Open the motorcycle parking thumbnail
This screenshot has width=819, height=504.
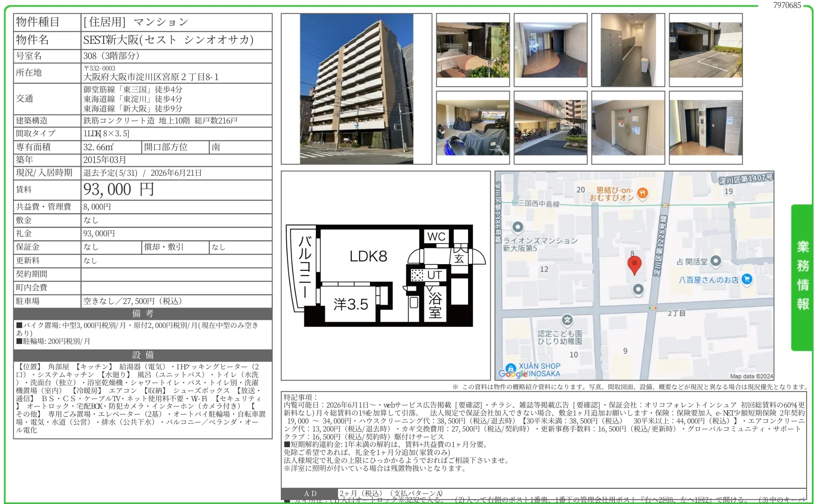[x=472, y=127]
